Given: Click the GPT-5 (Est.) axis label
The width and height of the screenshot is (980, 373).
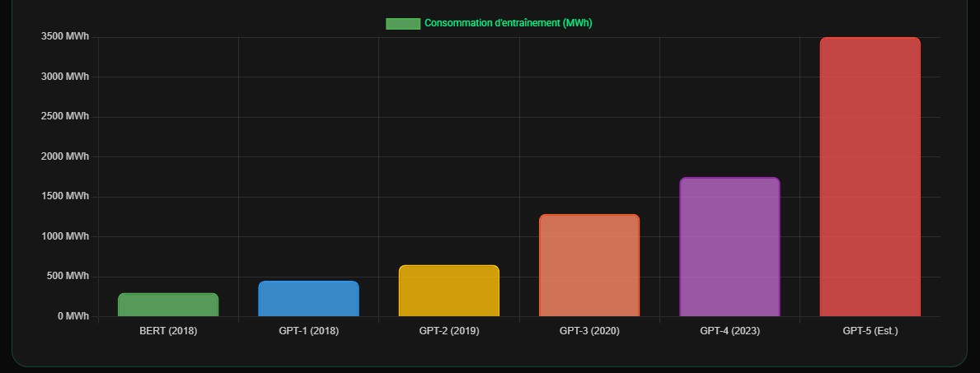Looking at the screenshot, I should pos(870,331).
